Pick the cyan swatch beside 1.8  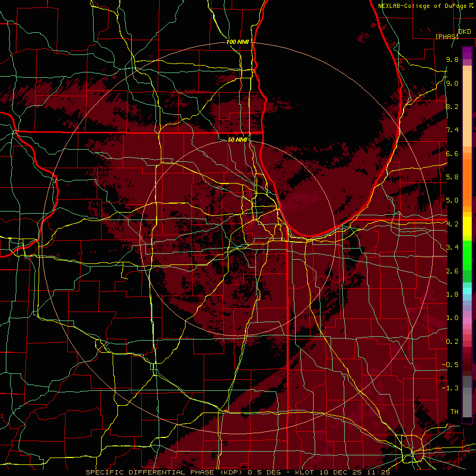point(467,291)
